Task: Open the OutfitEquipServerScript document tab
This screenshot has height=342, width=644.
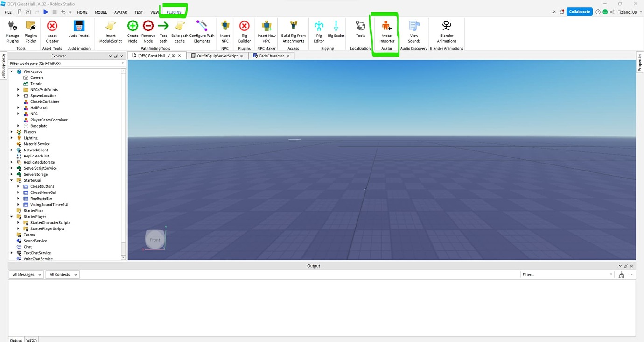Action: 217,56
